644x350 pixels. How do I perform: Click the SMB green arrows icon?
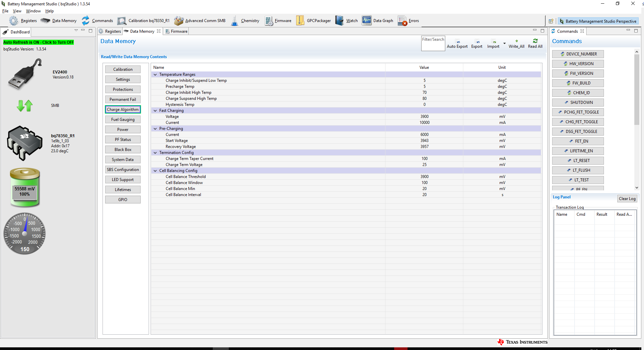tap(25, 106)
